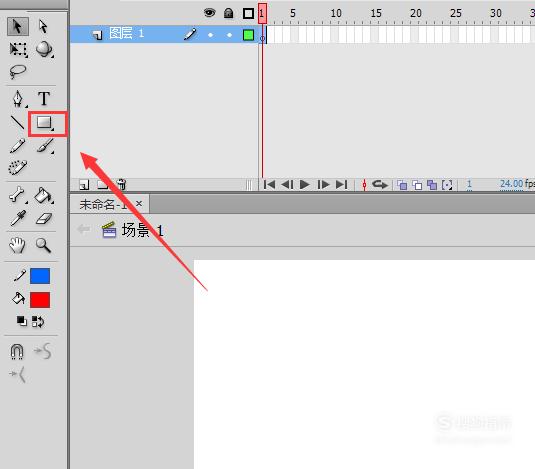Click the stroke color pencil icon
The height and width of the screenshot is (469, 535).
point(19,275)
